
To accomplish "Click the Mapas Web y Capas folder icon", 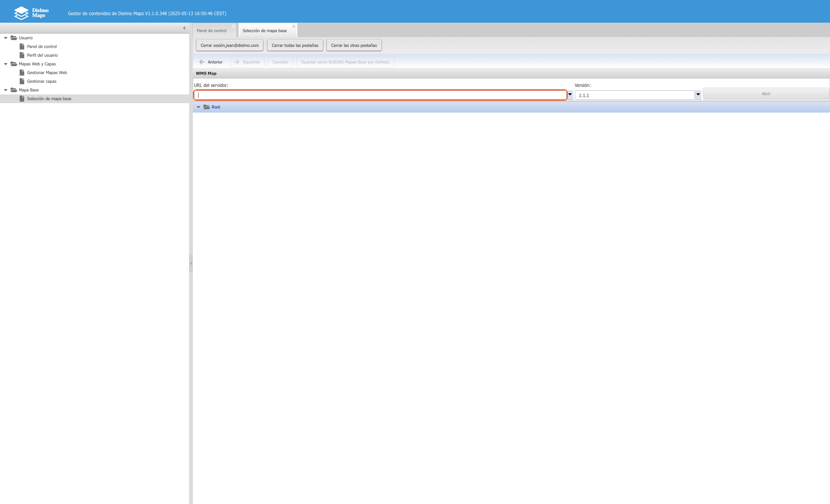I will click(x=14, y=64).
